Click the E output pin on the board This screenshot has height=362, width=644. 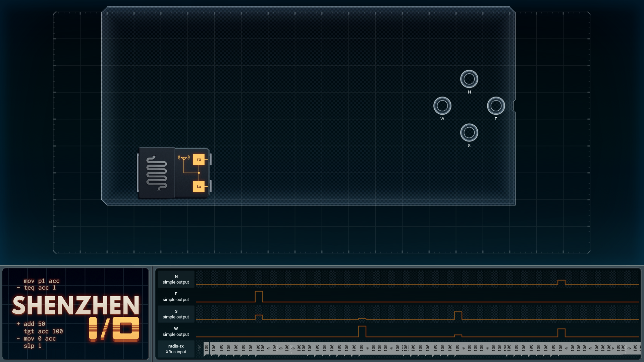(x=496, y=106)
